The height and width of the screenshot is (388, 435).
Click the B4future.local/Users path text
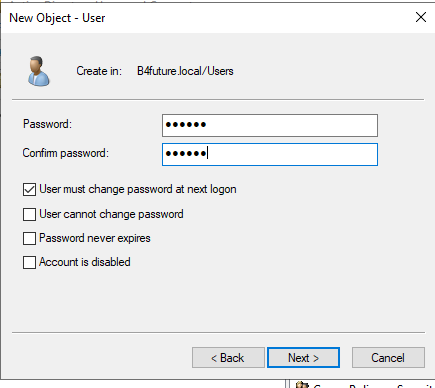pyautogui.click(x=185, y=71)
